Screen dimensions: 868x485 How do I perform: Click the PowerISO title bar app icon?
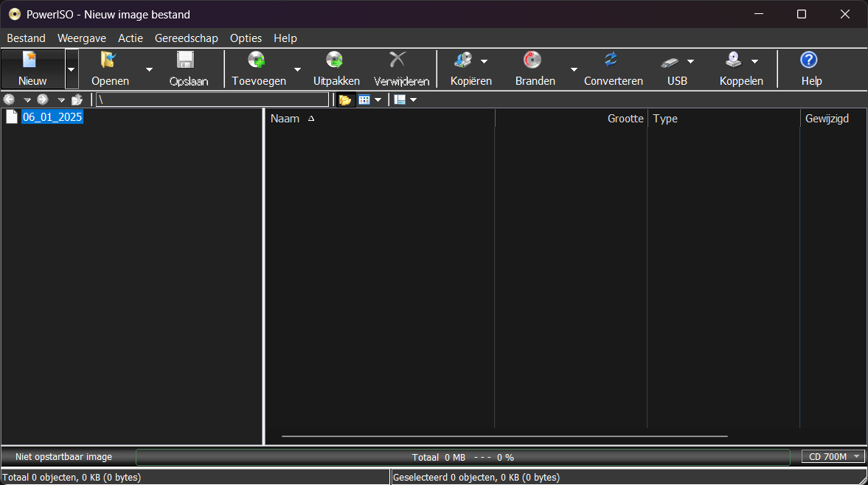coord(15,15)
